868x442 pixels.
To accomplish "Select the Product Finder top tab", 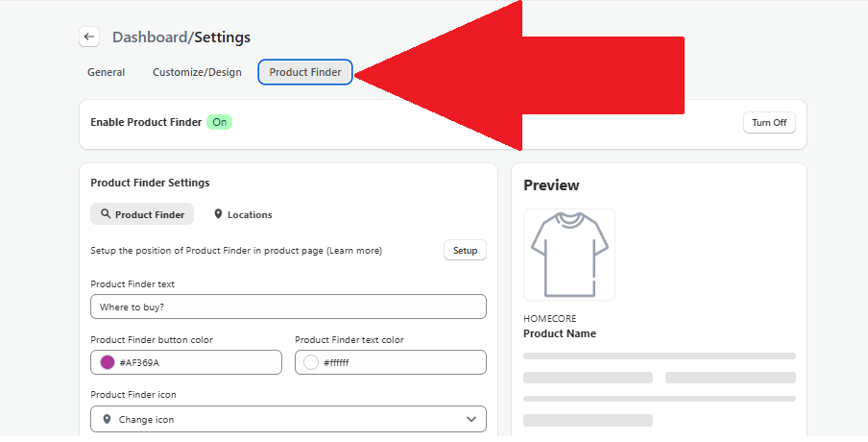I will click(x=304, y=72).
